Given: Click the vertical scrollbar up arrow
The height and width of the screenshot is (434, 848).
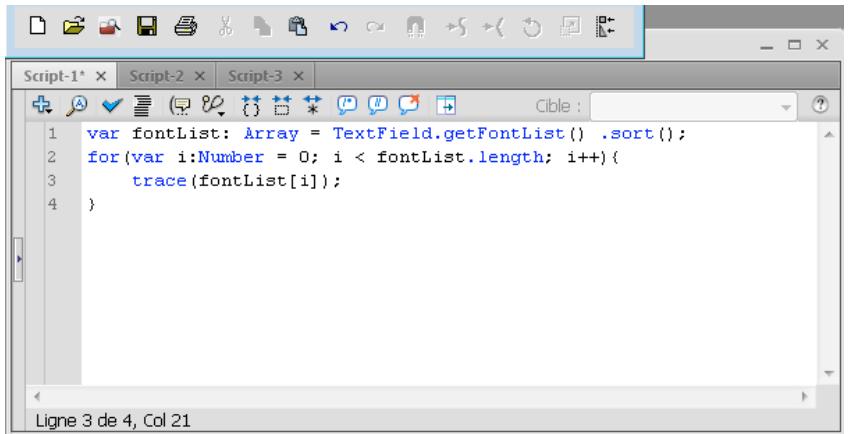Looking at the screenshot, I should 829,135.
